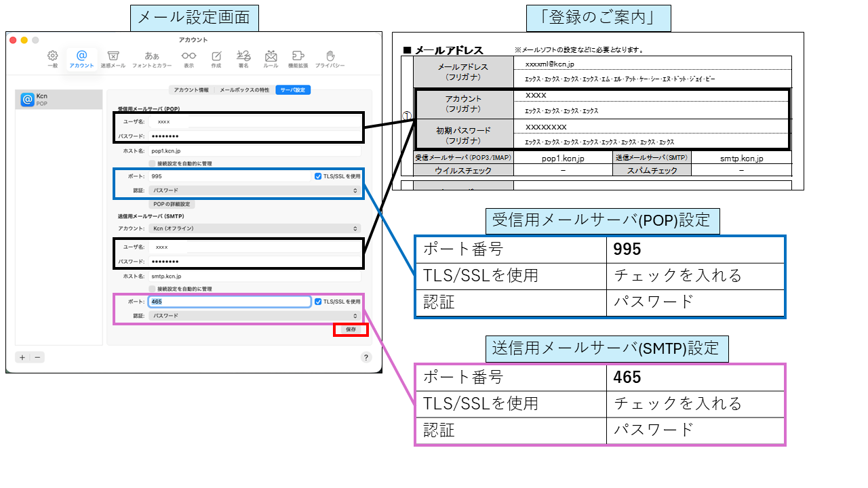Open the 一般 (General) preferences icon
The width and height of the screenshot is (868, 488).
tap(52, 56)
